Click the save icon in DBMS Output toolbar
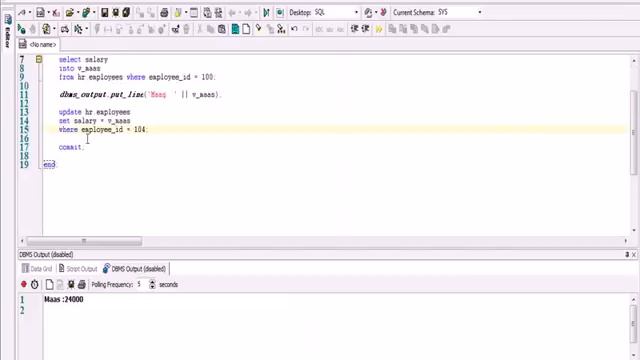The image size is (640, 360). click(x=71, y=284)
